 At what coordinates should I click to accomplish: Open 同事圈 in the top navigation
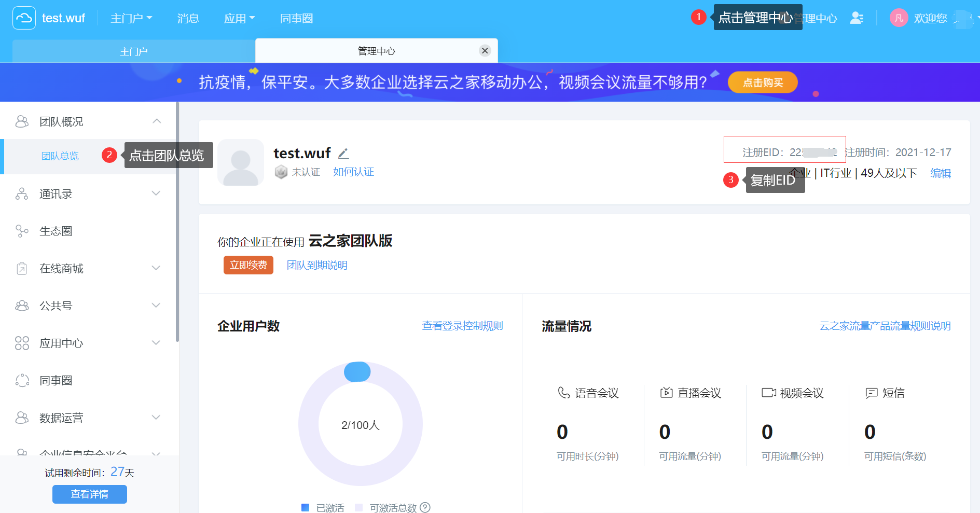pyautogui.click(x=296, y=18)
